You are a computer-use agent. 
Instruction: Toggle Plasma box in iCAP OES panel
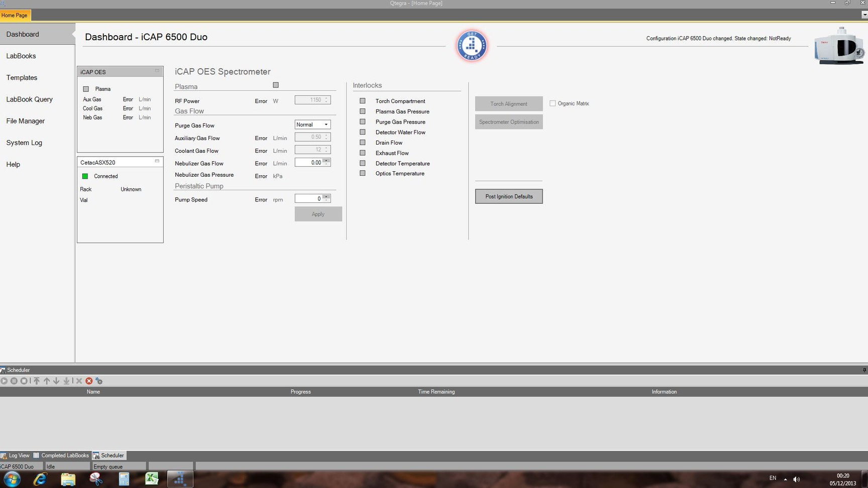pos(86,89)
